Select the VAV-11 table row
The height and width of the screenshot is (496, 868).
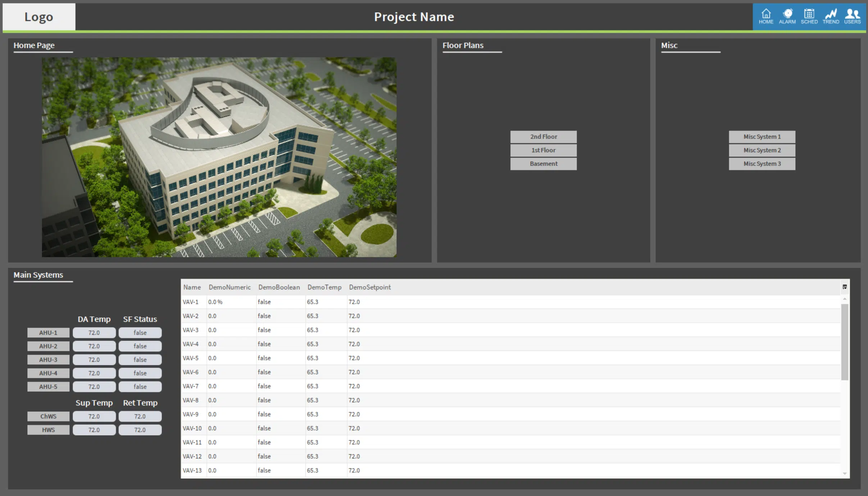click(x=511, y=442)
